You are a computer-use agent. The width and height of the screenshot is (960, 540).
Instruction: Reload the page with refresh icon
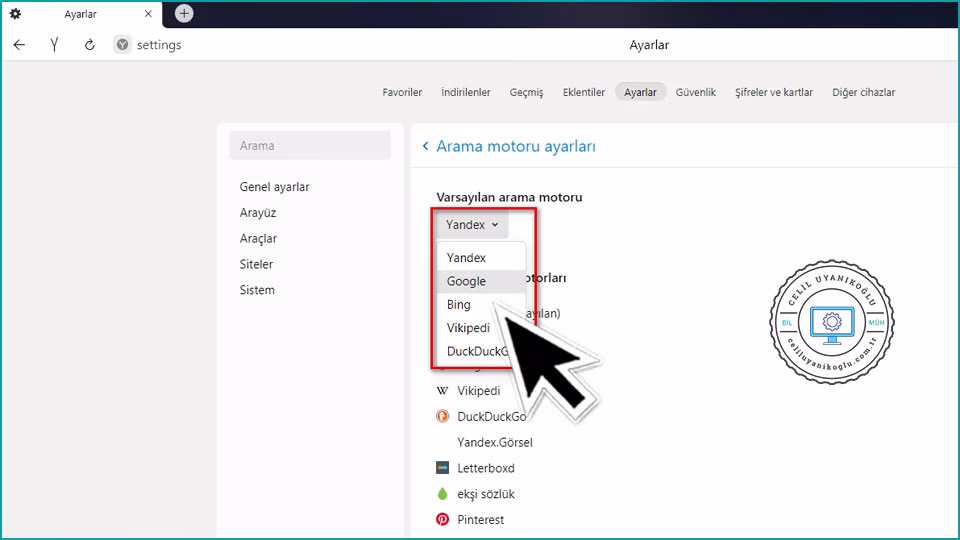[x=89, y=45]
